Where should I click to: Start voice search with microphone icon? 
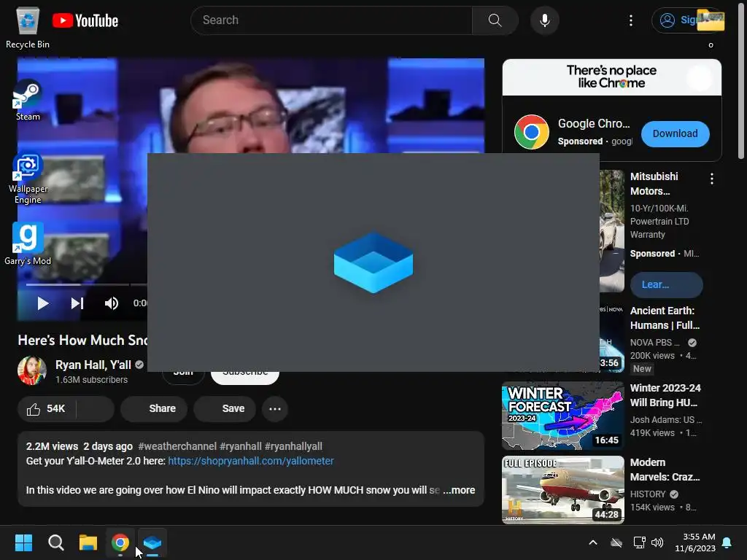coord(544,20)
